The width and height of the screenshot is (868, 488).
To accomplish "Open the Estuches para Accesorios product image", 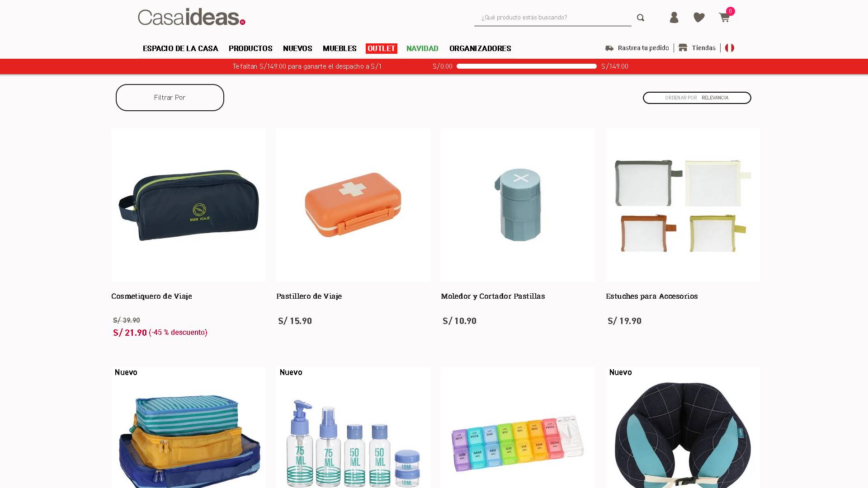I will 683,205.
